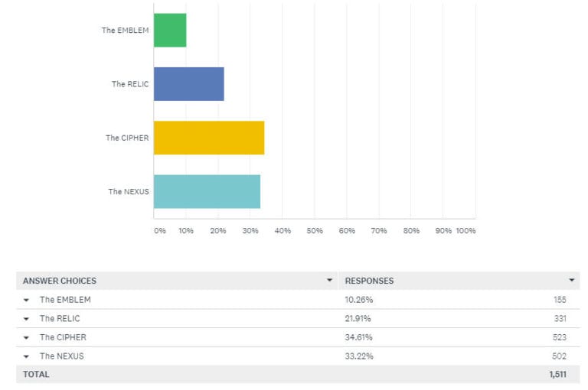Click The CIPHER label on chart axis
Screen dimensions: 588x390
(x=127, y=138)
